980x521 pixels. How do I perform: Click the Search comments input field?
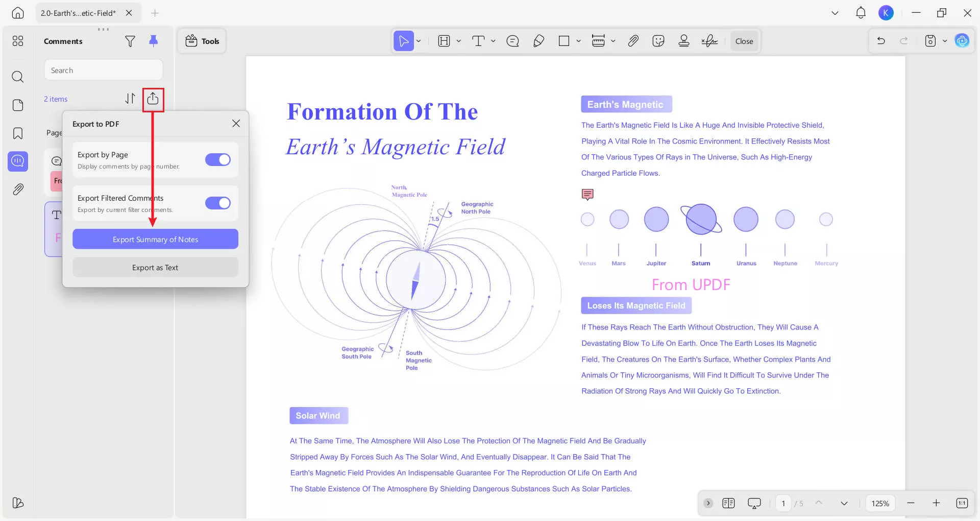coord(104,70)
